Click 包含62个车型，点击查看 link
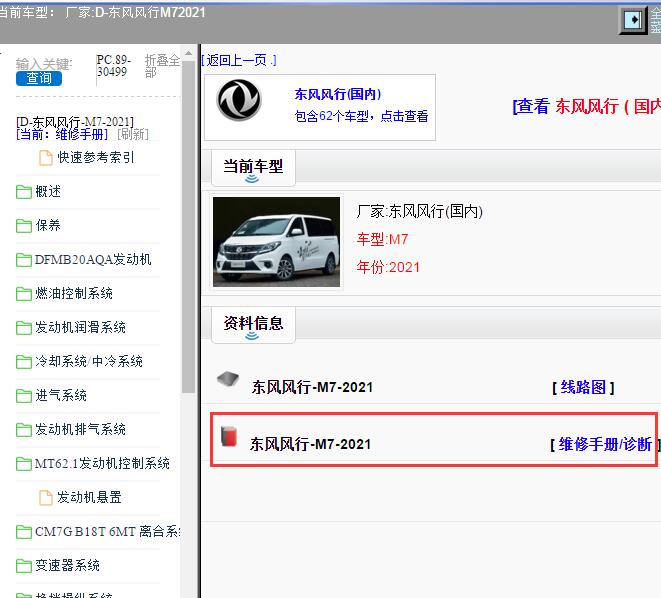 pyautogui.click(x=361, y=116)
